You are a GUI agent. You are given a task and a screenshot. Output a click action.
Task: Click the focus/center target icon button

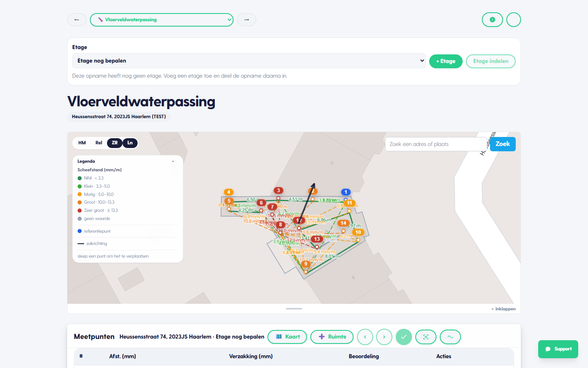point(426,337)
